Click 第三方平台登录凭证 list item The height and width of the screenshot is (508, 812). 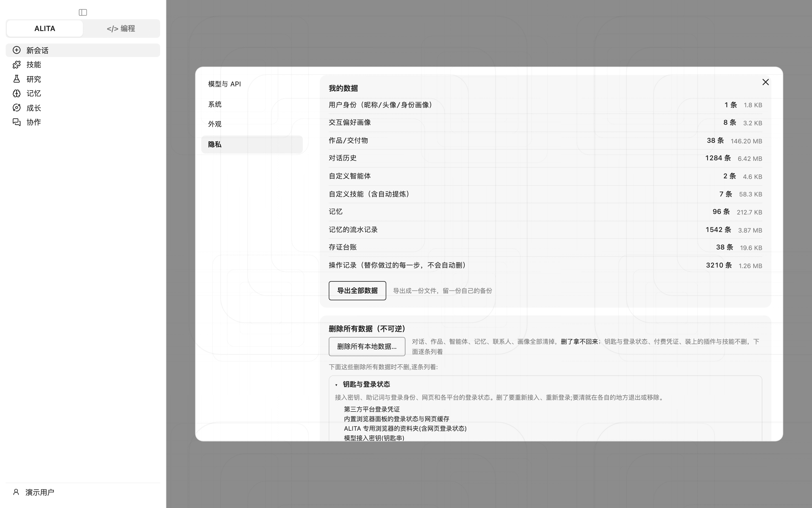pos(372,409)
